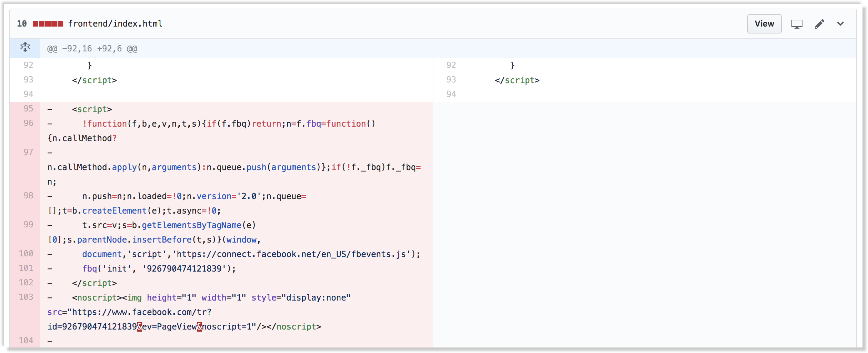Click the facebook.com/tr? src line
The image size is (868, 353).
pos(129,312)
